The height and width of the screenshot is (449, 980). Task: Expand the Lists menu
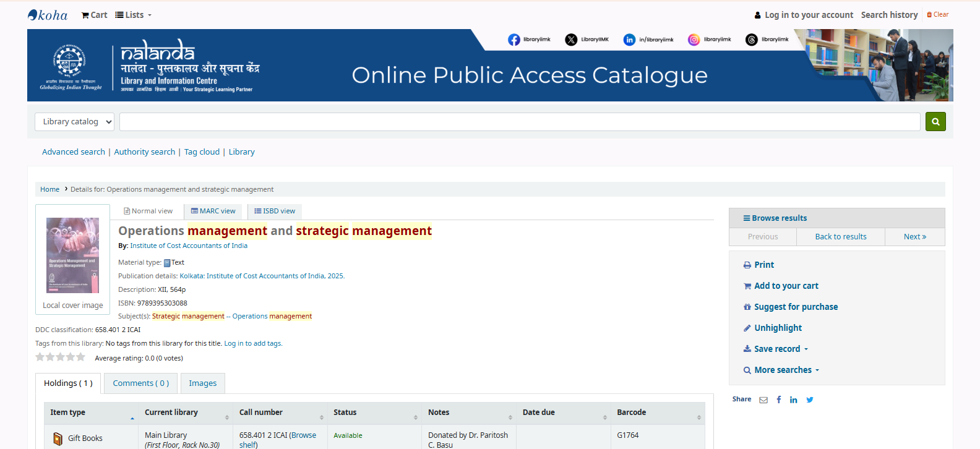pyautogui.click(x=134, y=15)
